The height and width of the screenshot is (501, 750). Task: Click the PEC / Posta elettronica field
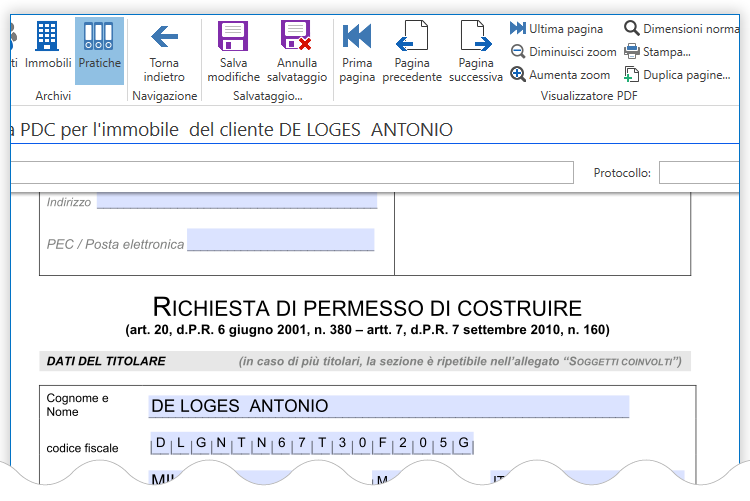click(280, 240)
